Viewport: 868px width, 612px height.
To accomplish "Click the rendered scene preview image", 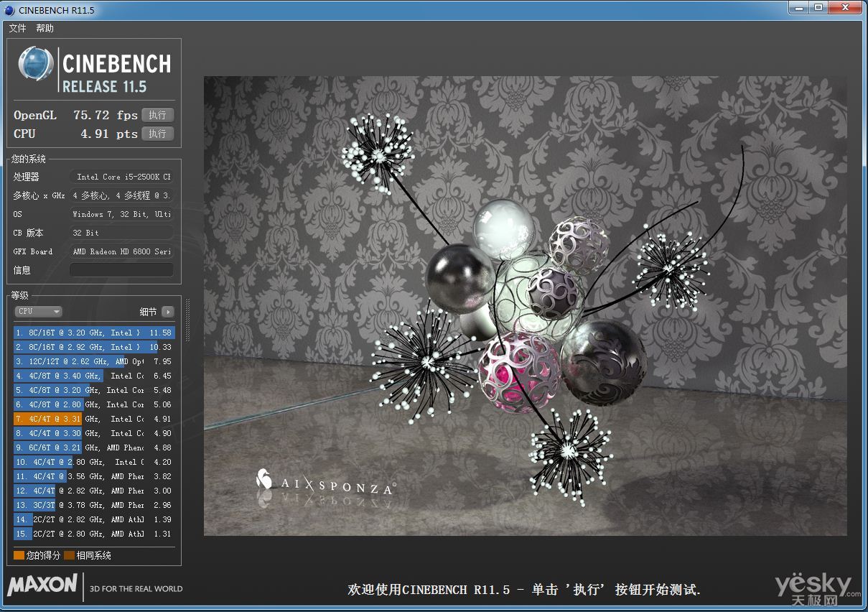I will click(x=525, y=306).
